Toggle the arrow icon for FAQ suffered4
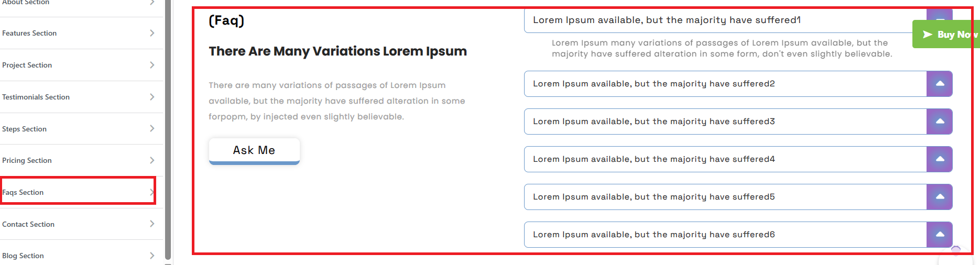980x265 pixels. point(940,159)
